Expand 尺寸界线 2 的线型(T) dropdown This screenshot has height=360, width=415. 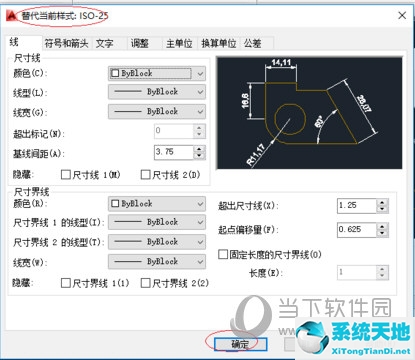pos(157,242)
